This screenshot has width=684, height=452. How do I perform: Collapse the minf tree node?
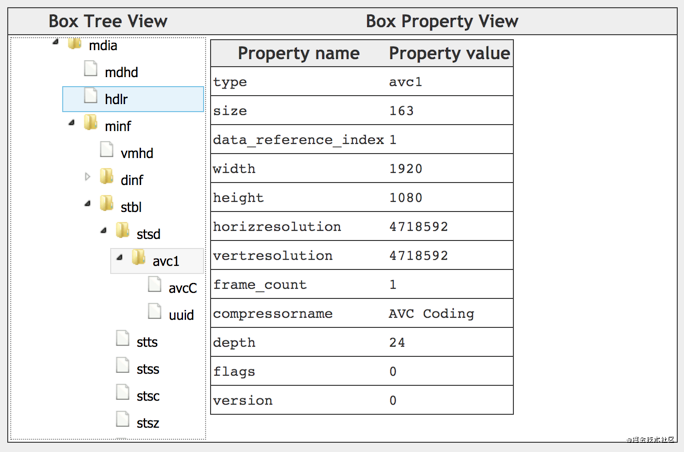72,123
